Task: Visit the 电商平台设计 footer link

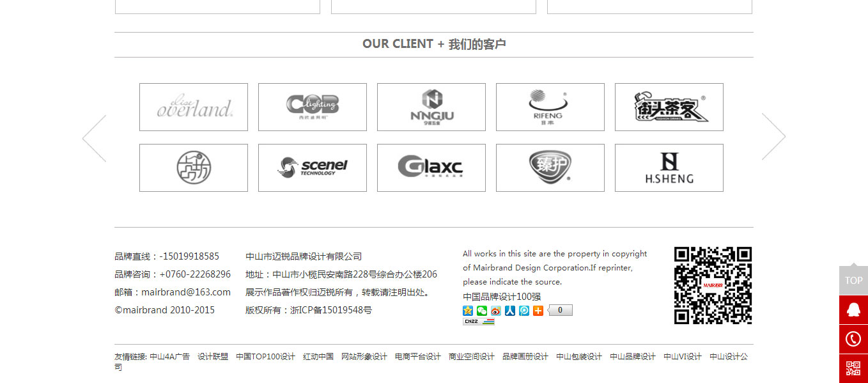Action: pyautogui.click(x=418, y=357)
